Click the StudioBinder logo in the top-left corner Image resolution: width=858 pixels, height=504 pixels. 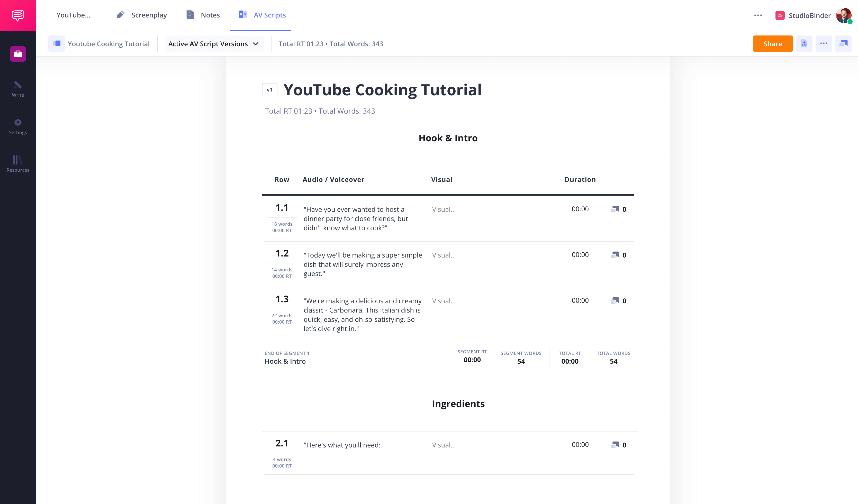click(18, 15)
